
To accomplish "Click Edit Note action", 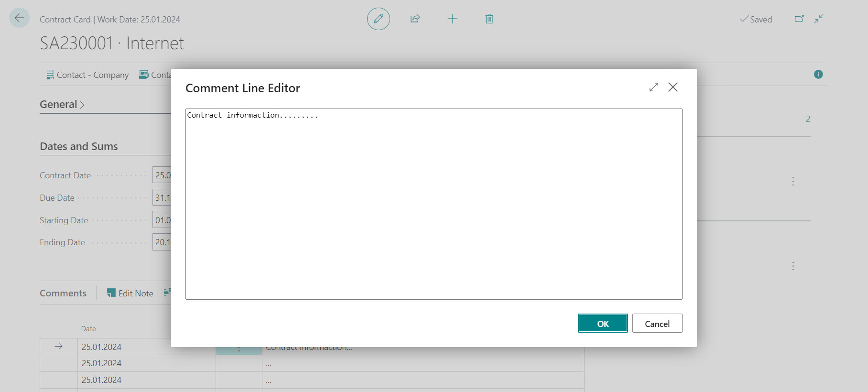I will (x=130, y=293).
